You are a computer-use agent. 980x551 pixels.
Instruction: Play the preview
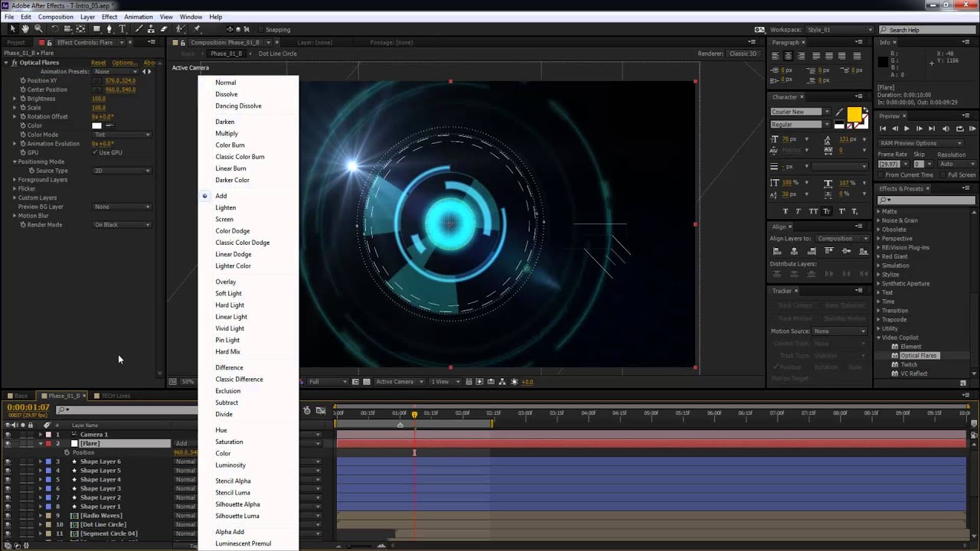(907, 129)
